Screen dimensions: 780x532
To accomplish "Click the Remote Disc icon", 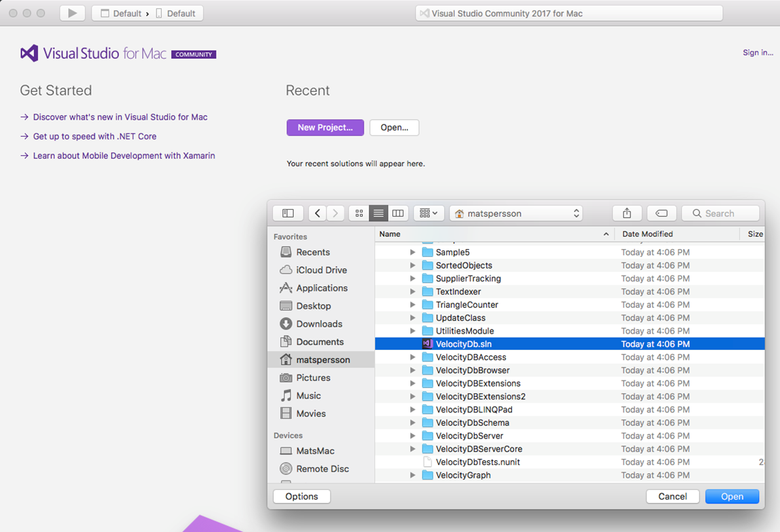I will 286,469.
